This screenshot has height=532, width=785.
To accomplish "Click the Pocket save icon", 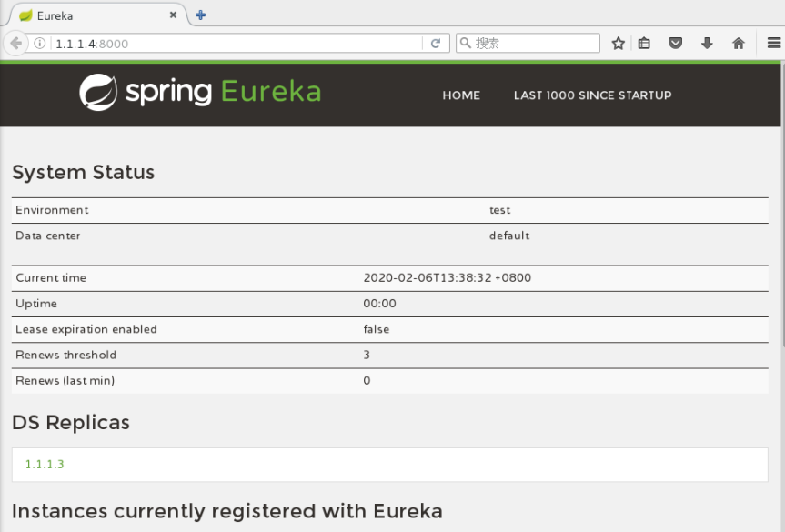I will pos(676,42).
